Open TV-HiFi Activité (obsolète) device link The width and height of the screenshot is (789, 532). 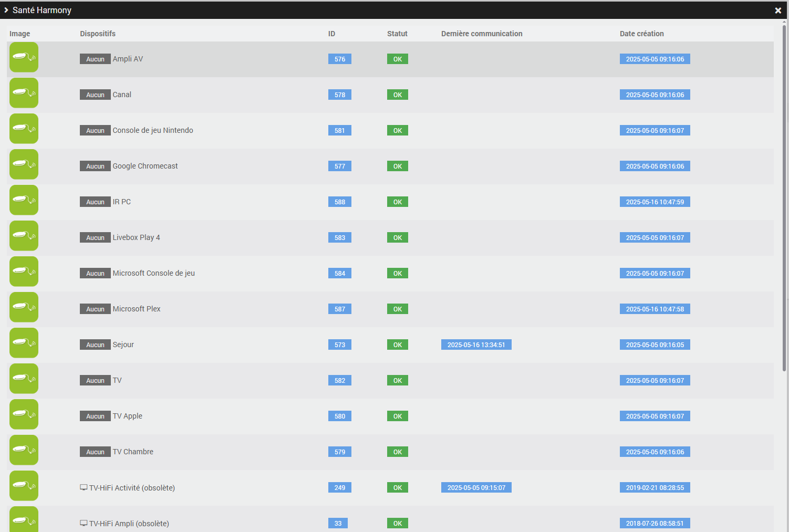[x=132, y=488]
